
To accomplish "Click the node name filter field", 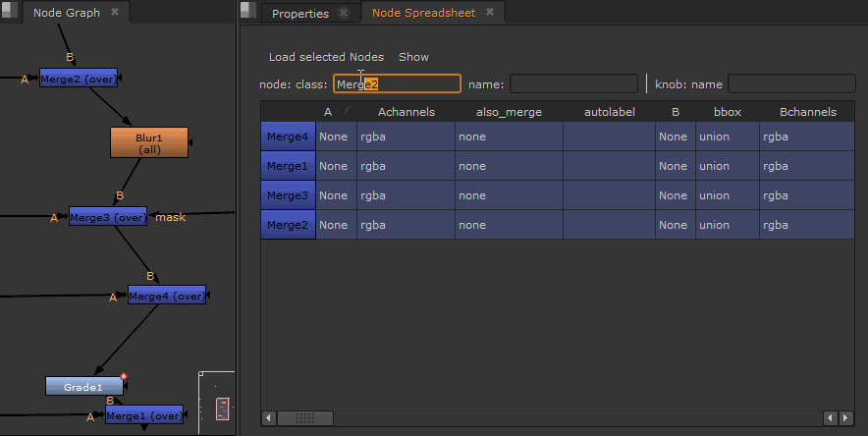I will [x=573, y=84].
